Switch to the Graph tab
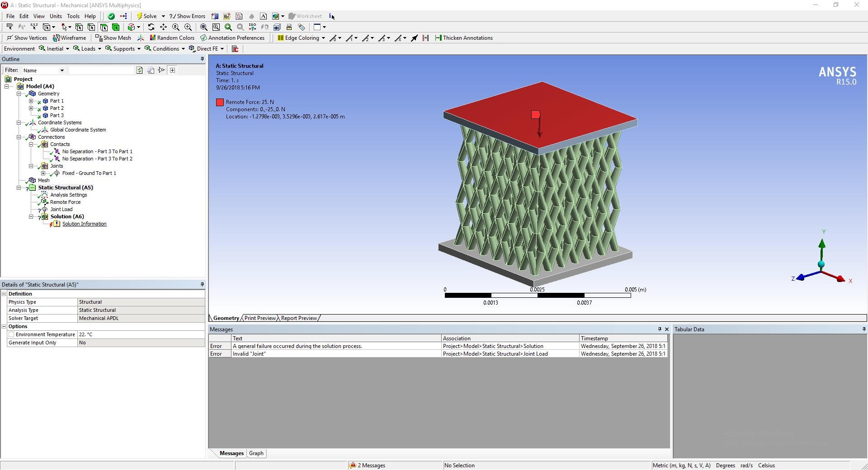This screenshot has height=470, width=868. pos(256,453)
